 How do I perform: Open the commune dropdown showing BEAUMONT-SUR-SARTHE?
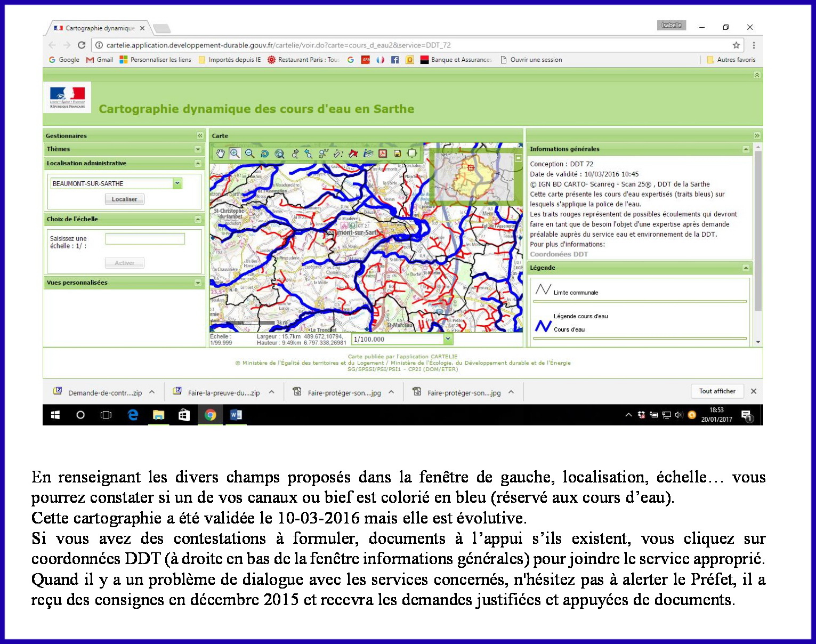177,183
